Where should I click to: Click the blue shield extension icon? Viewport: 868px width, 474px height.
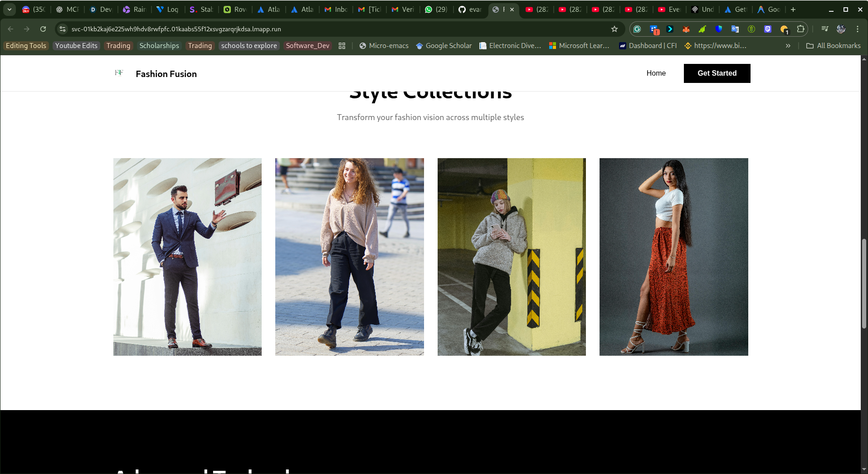[x=719, y=29]
